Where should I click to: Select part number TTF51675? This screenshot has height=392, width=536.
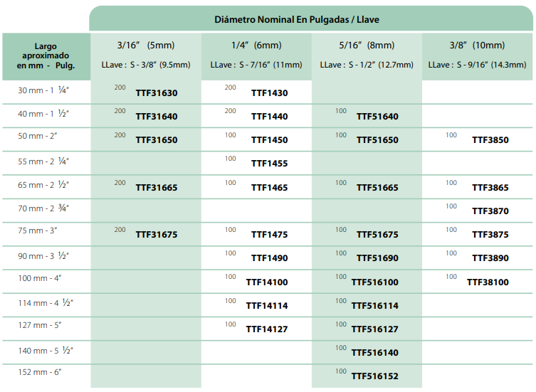[377, 235]
